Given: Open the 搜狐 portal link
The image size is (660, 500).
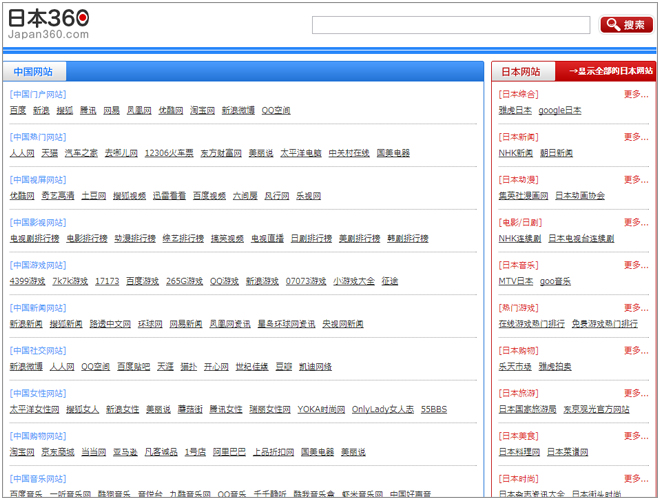Looking at the screenshot, I should (65, 110).
